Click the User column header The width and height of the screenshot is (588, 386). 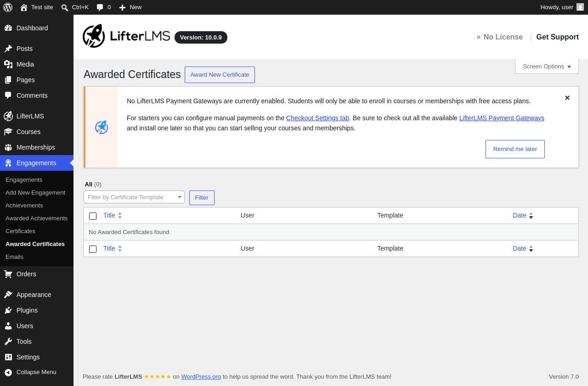tap(247, 215)
